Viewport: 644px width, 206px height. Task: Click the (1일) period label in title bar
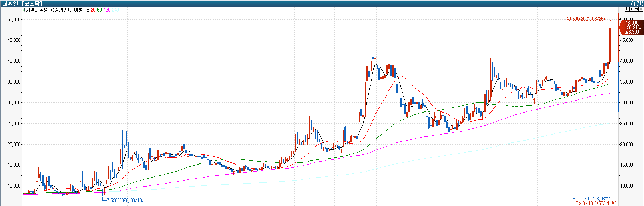point(637,3)
